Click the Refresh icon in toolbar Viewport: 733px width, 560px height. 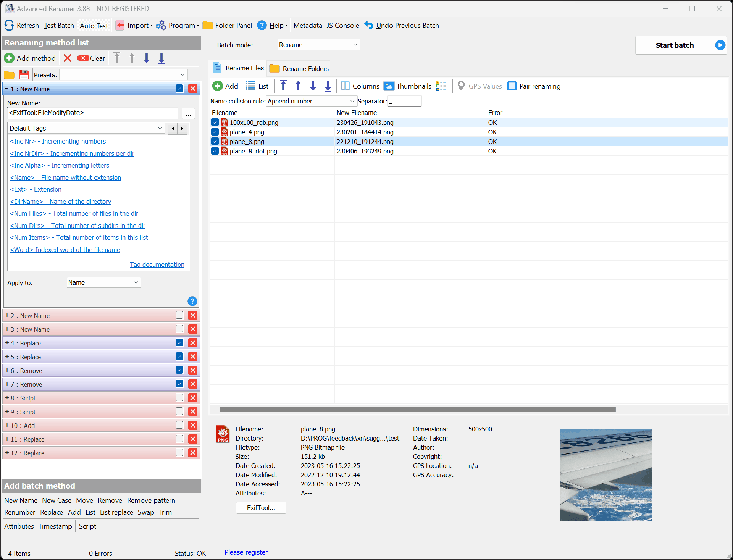tap(9, 26)
